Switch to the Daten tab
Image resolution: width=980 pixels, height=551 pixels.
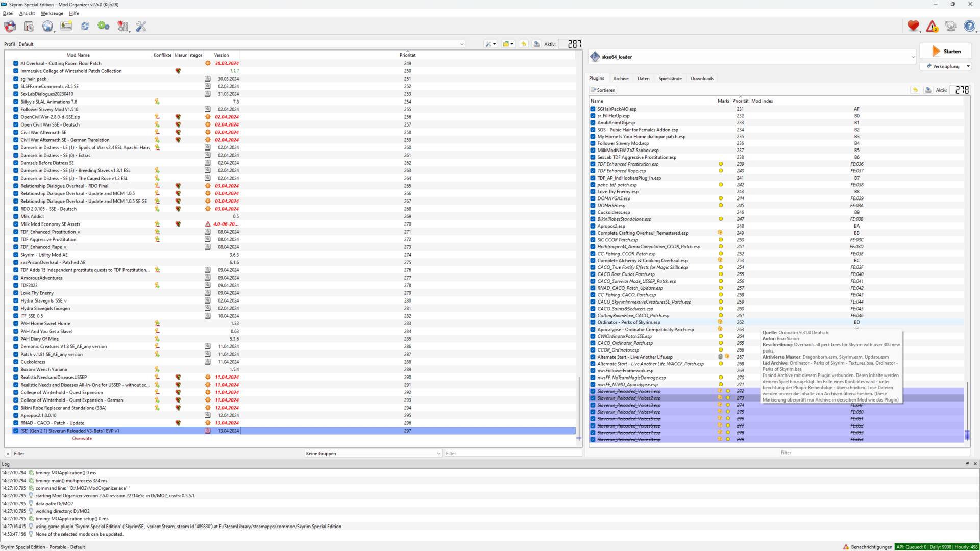pyautogui.click(x=644, y=79)
